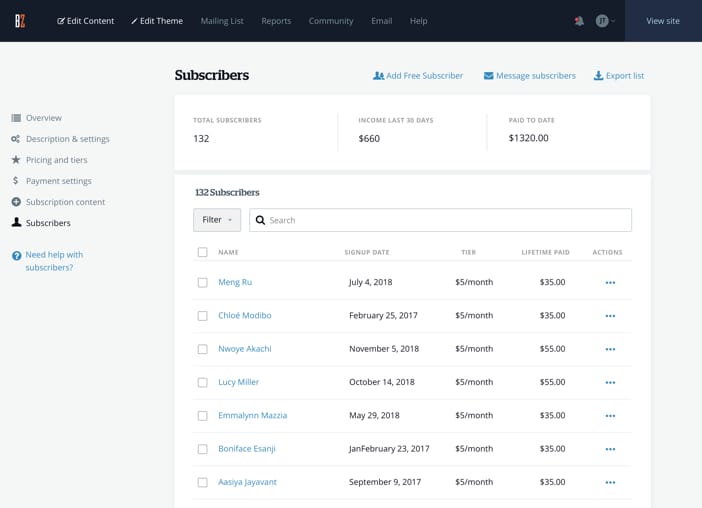
Task: Open Aasiya Jayavant subscriber profile
Action: click(247, 482)
